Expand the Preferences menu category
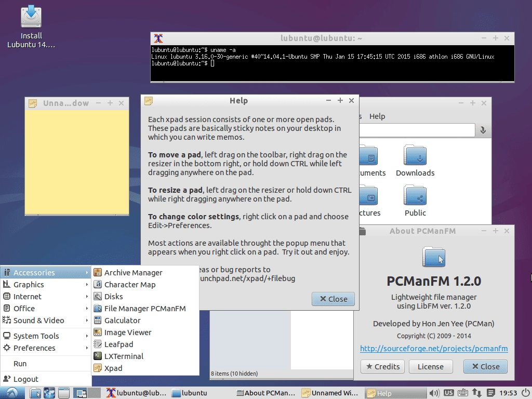Screen dimensions: 532x399 coord(46,348)
